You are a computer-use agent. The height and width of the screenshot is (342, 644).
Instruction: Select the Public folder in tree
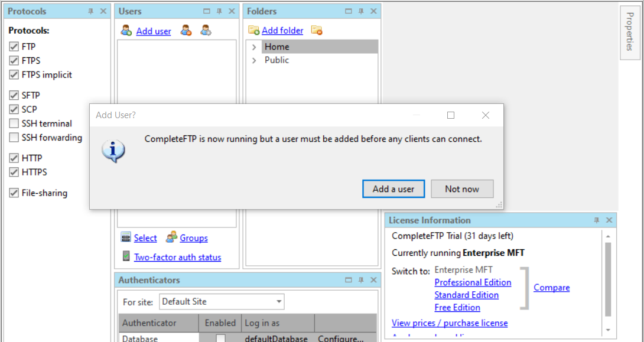point(277,60)
